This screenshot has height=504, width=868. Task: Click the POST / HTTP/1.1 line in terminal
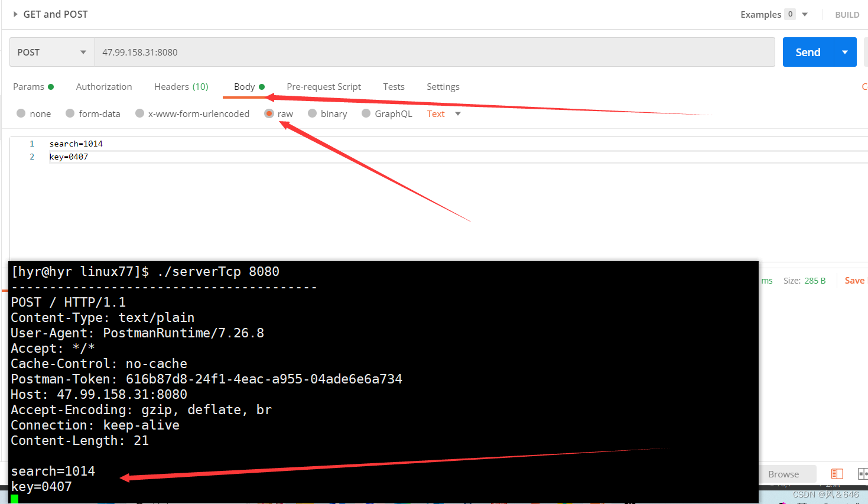coord(69,303)
